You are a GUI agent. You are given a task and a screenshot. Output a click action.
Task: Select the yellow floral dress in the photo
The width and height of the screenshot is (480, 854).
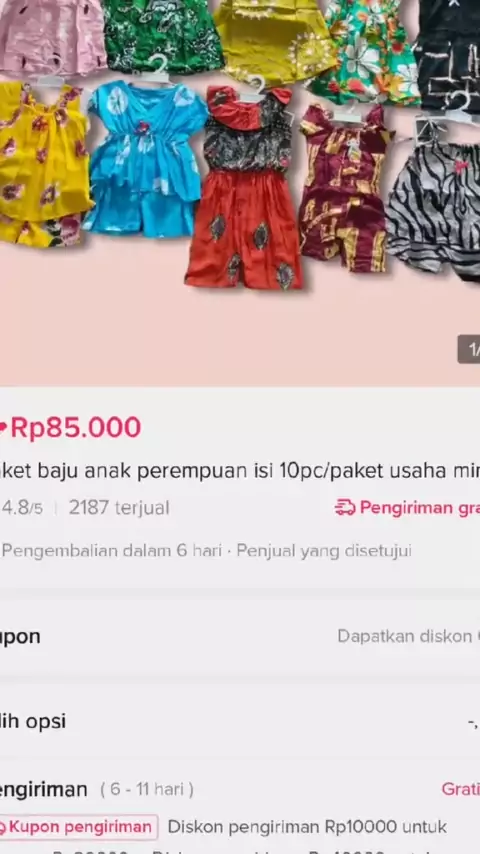42,163
